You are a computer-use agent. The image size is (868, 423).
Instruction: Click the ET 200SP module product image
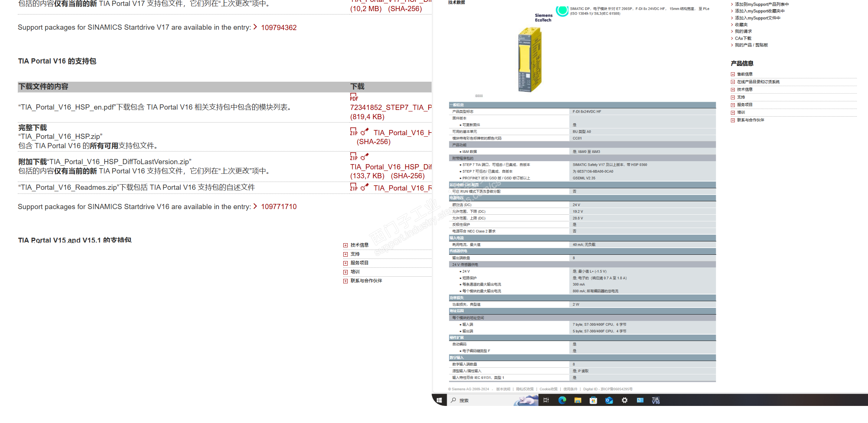coord(530,60)
